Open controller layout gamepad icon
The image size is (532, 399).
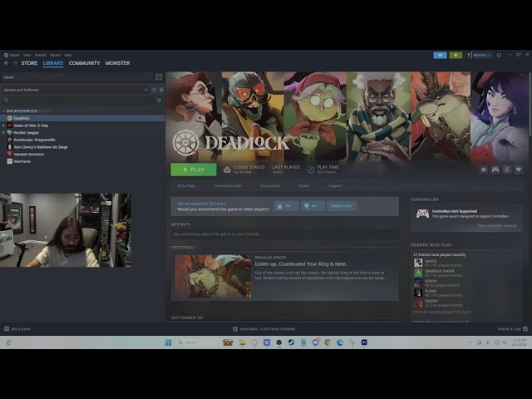click(495, 170)
